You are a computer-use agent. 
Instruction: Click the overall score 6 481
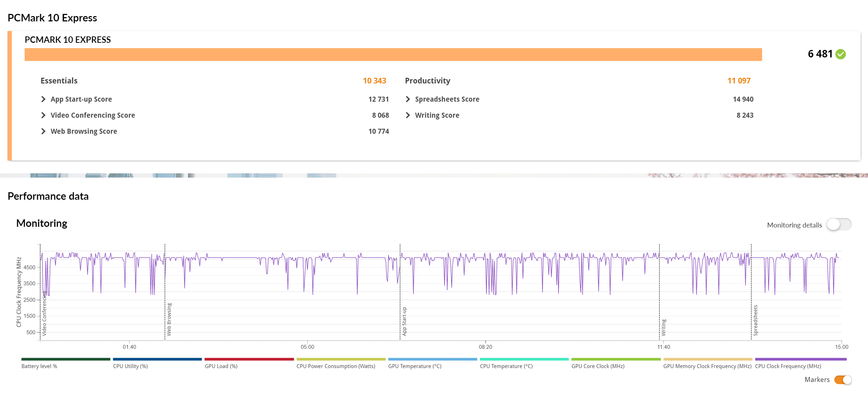[820, 54]
